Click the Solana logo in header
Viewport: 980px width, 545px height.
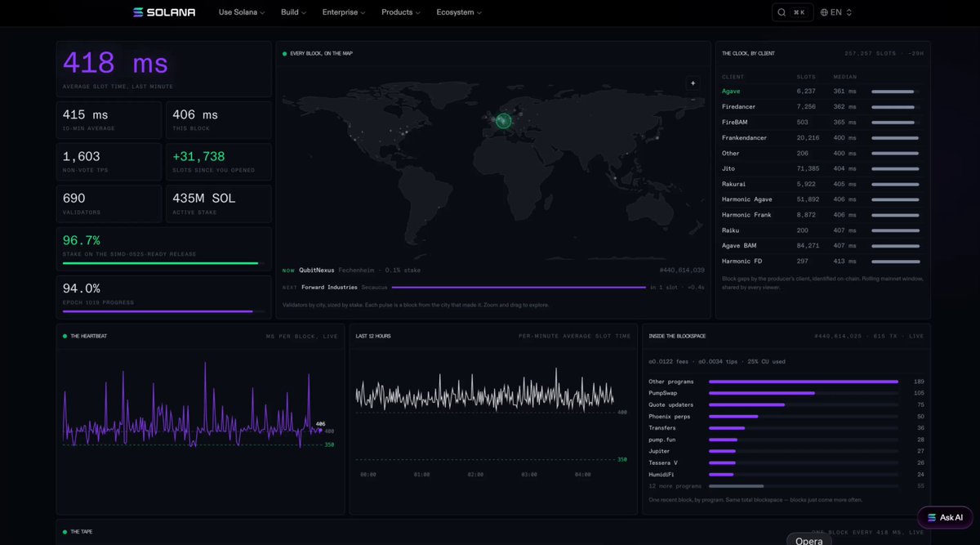(164, 12)
